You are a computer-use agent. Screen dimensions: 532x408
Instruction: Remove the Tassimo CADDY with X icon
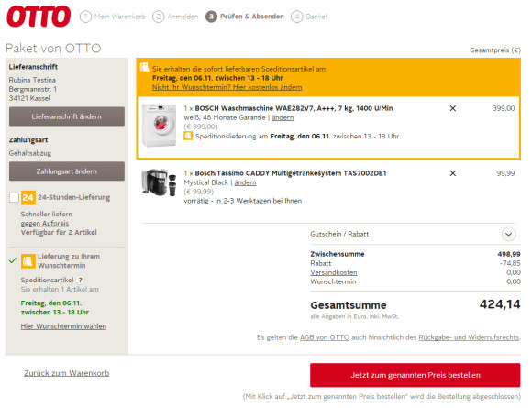point(452,173)
